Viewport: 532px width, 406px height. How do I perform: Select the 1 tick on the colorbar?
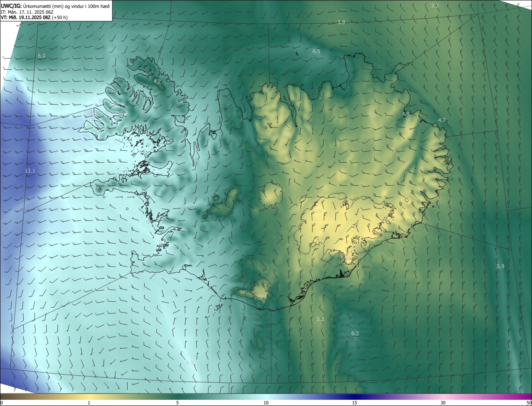tap(89, 403)
